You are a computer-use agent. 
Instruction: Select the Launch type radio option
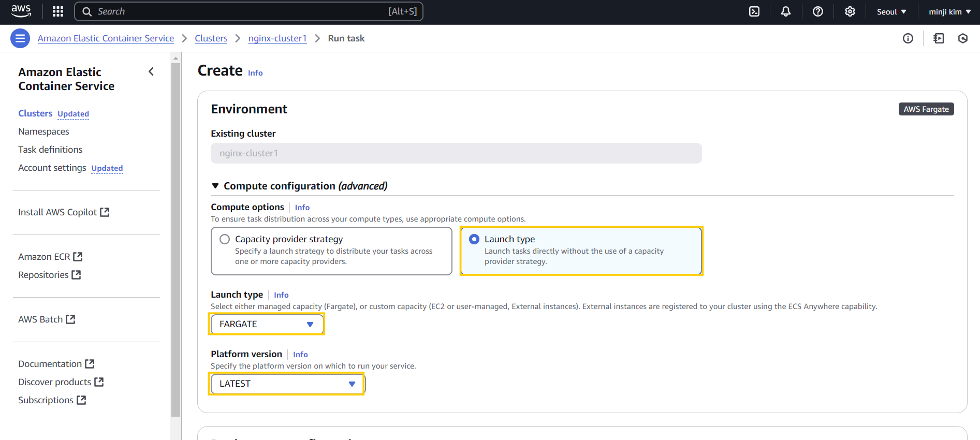(x=474, y=239)
